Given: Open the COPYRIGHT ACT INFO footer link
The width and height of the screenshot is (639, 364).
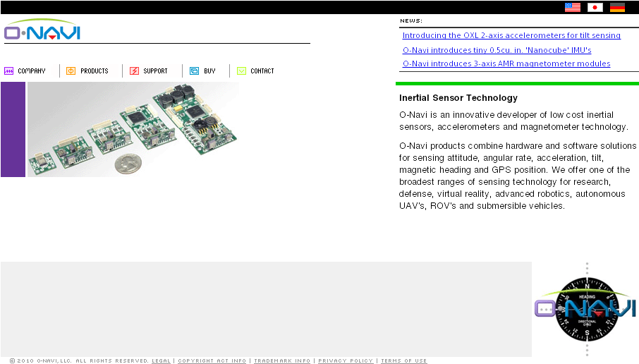Looking at the screenshot, I should coord(212,360).
